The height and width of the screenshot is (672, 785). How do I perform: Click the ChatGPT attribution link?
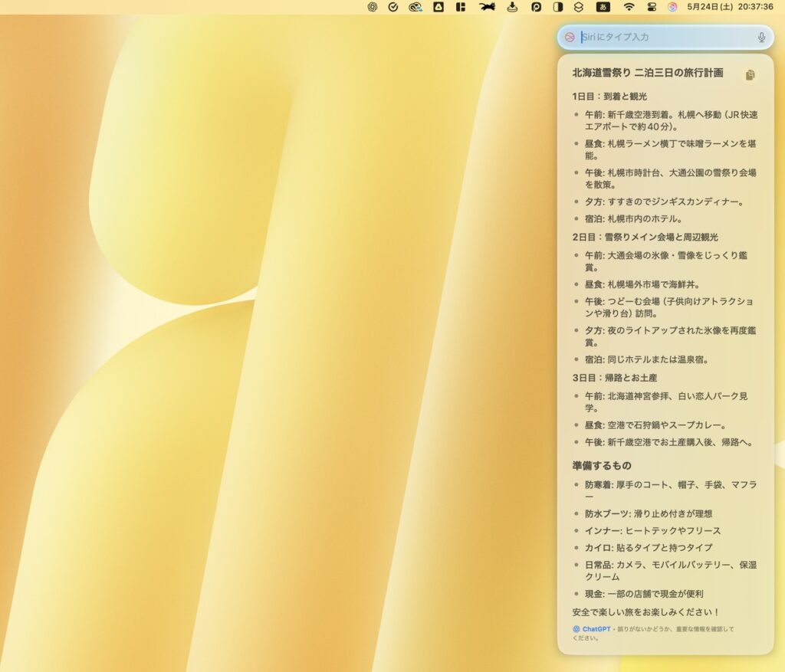coord(592,629)
